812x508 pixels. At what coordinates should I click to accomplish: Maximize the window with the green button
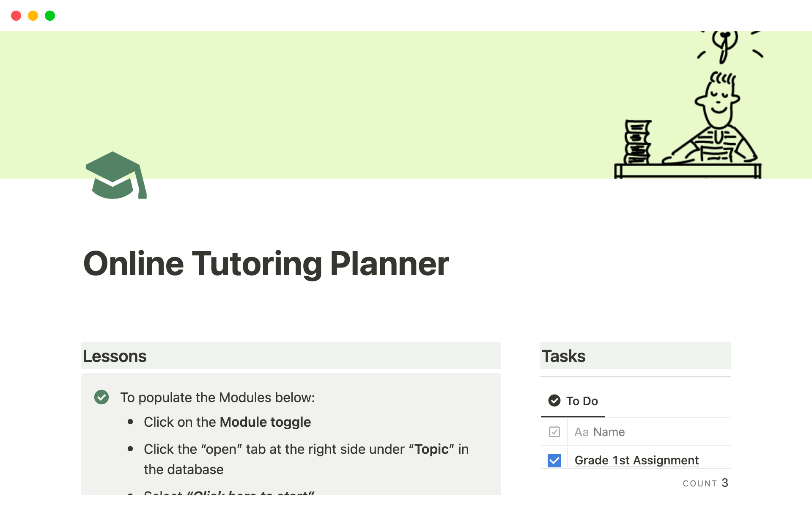click(50, 16)
